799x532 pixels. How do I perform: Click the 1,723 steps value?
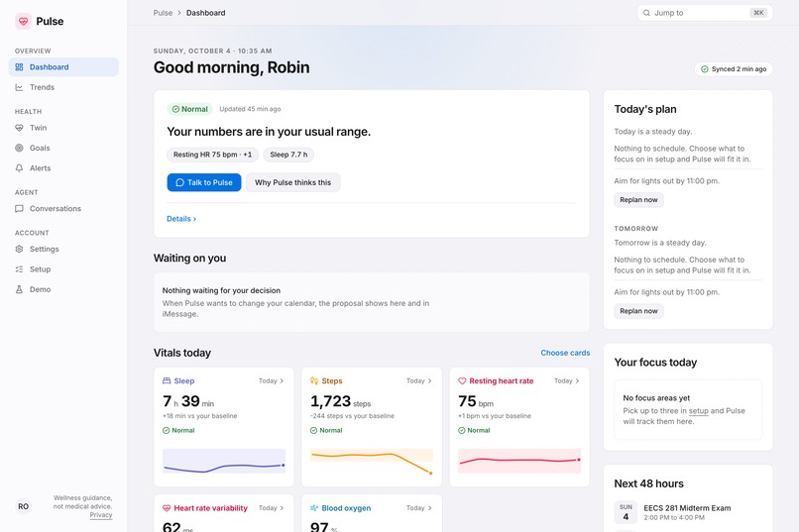pyautogui.click(x=340, y=401)
